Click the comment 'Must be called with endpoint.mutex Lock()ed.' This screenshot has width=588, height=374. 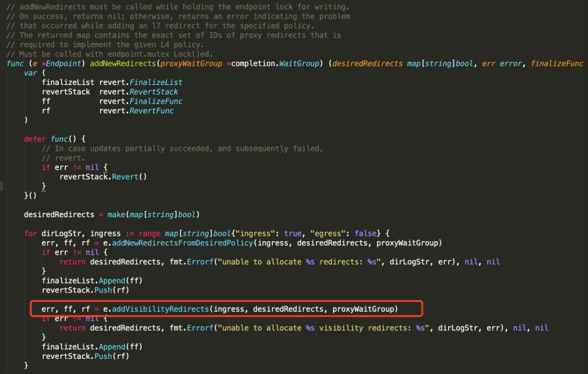pyautogui.click(x=110, y=54)
